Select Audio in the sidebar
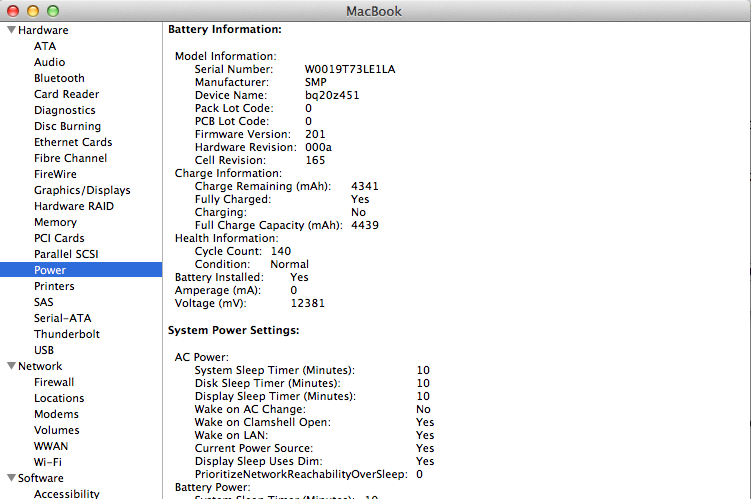Viewport: 751px width, 499px height. coord(49,62)
